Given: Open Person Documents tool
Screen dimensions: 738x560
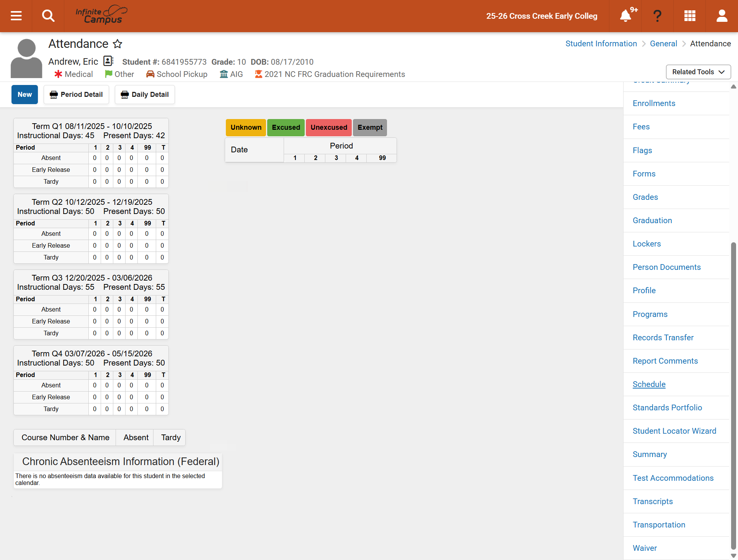Looking at the screenshot, I should tap(666, 267).
